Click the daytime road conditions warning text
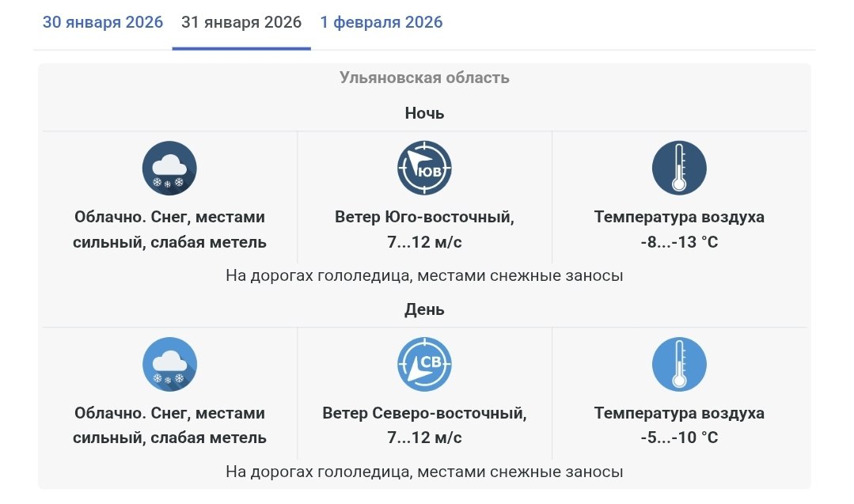Screen dimensions: 854x504 point(424,472)
